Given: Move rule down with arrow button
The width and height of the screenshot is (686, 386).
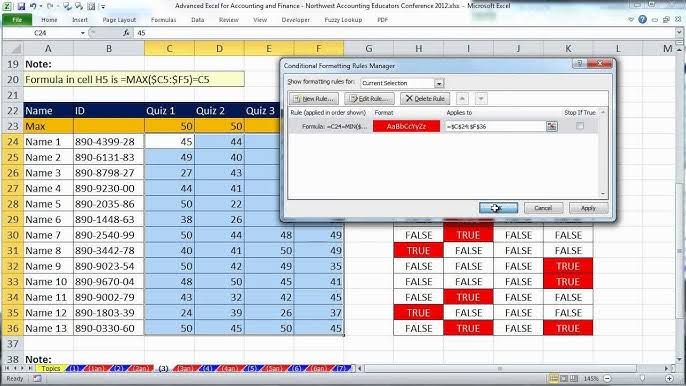Looking at the screenshot, I should click(480, 98).
